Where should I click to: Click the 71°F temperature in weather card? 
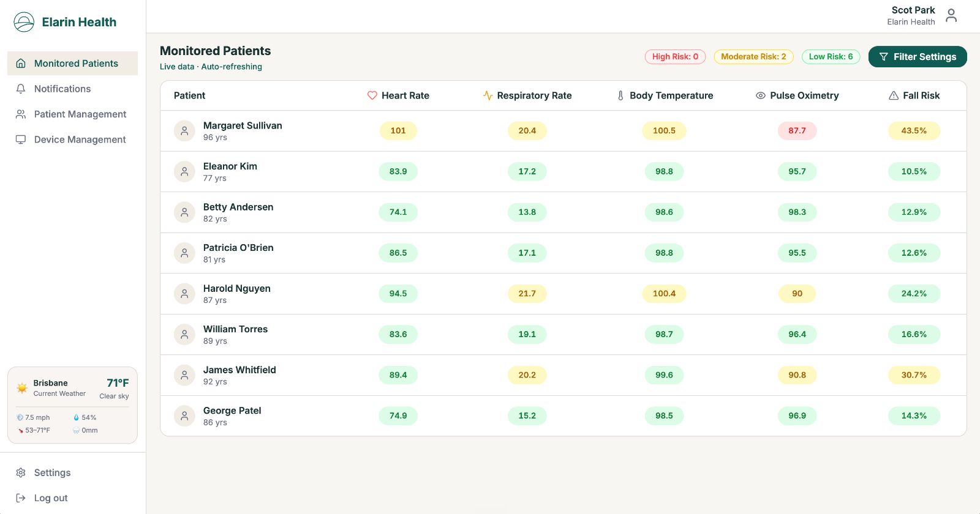coord(118,383)
